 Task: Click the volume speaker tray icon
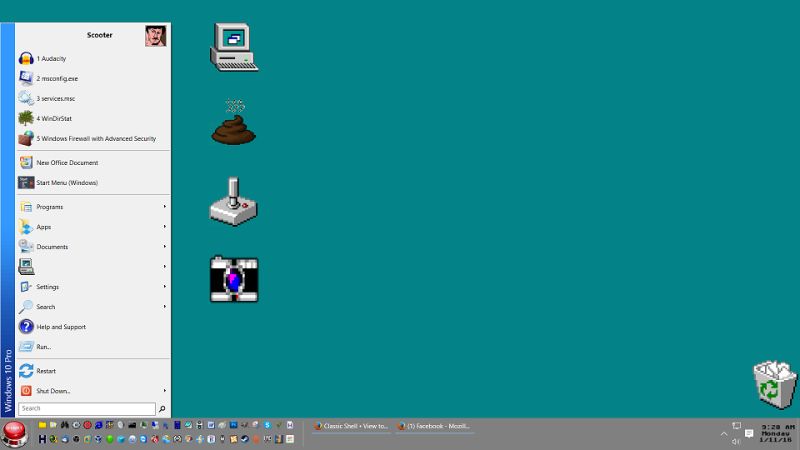[736, 442]
